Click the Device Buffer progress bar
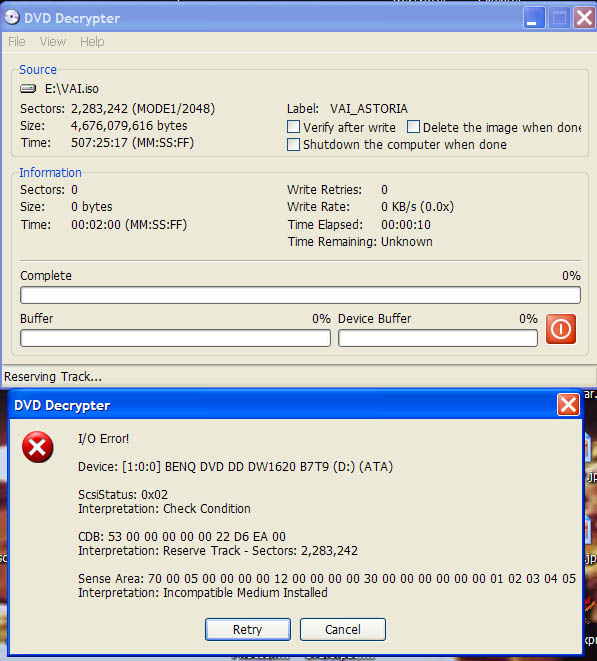 pyautogui.click(x=438, y=338)
